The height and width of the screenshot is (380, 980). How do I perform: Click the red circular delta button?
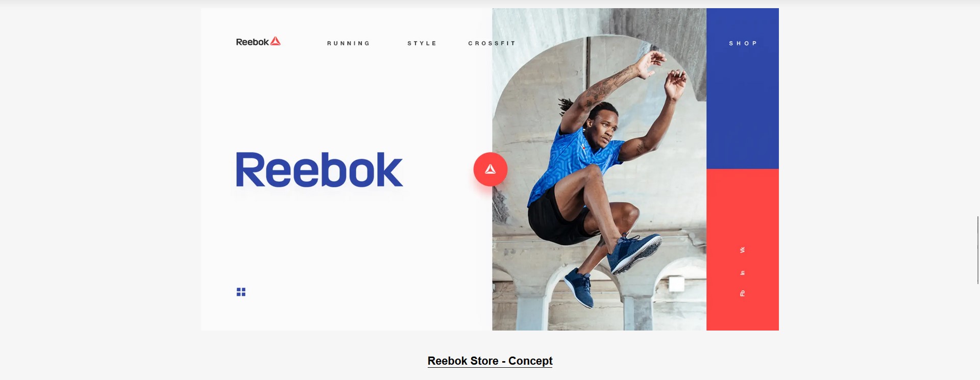(490, 169)
